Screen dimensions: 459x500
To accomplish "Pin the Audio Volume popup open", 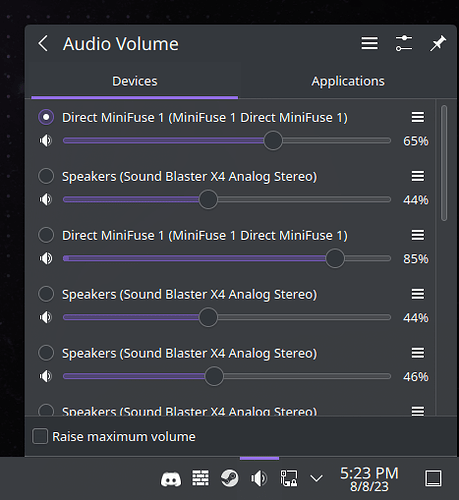I will click(437, 43).
